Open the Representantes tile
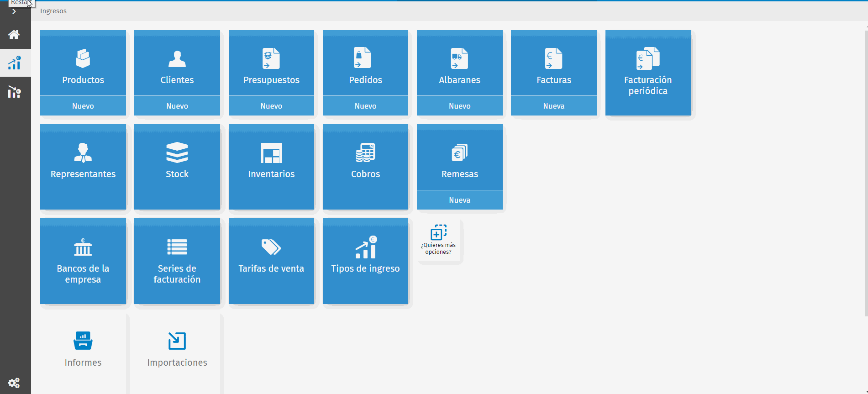 [x=83, y=167]
